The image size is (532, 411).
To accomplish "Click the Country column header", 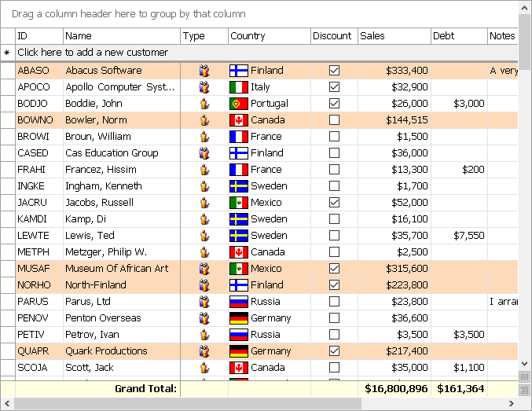I will (269, 36).
